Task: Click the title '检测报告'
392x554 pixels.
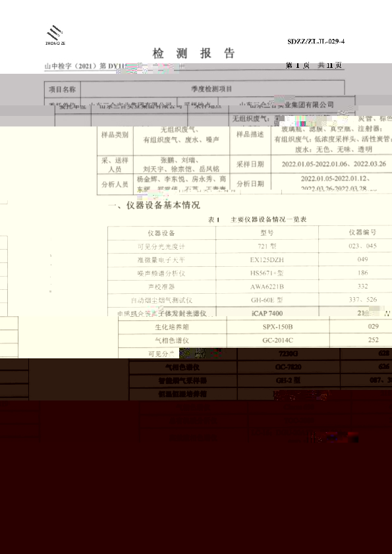Action: tap(194, 53)
